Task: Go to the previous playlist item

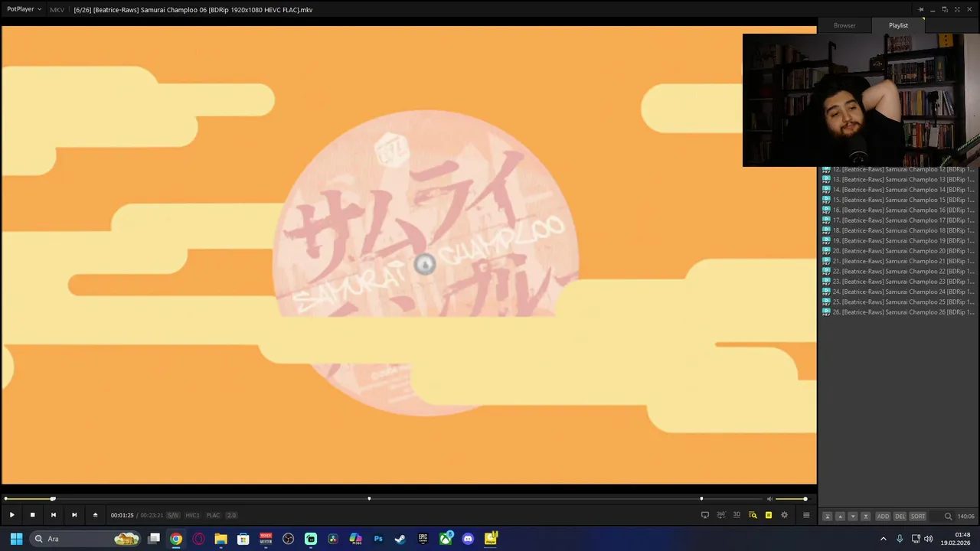Action: point(53,515)
